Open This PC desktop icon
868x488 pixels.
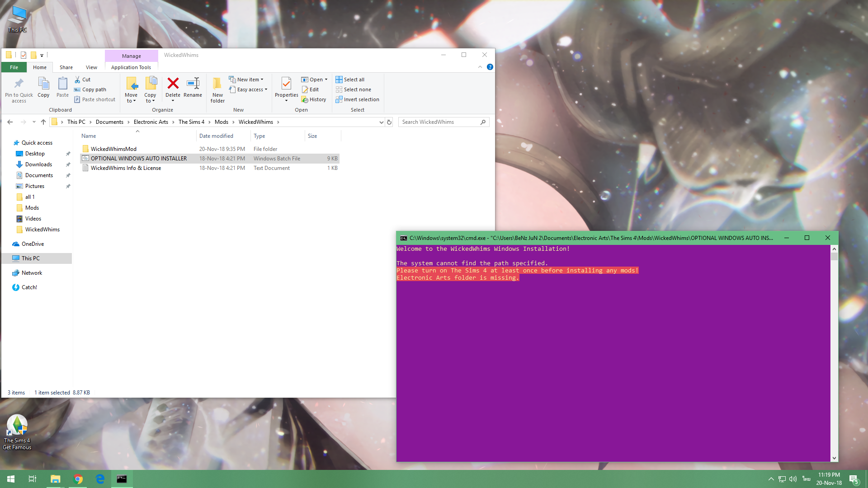coord(17,19)
